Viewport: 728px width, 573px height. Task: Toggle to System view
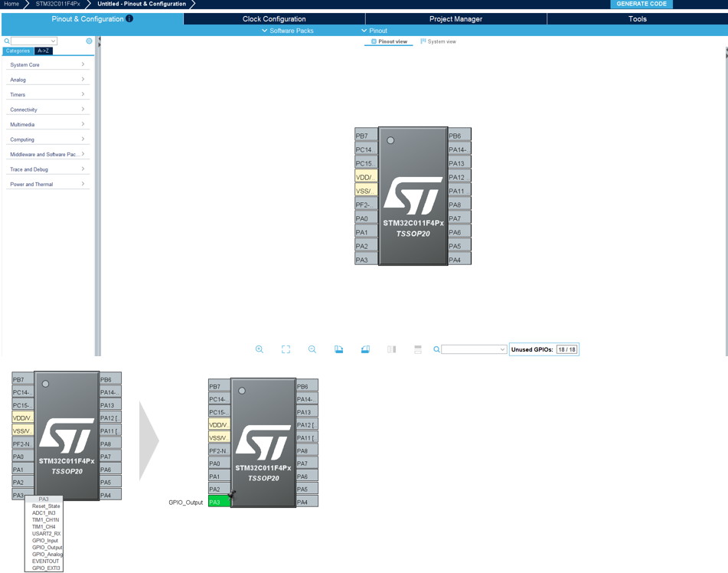click(438, 41)
